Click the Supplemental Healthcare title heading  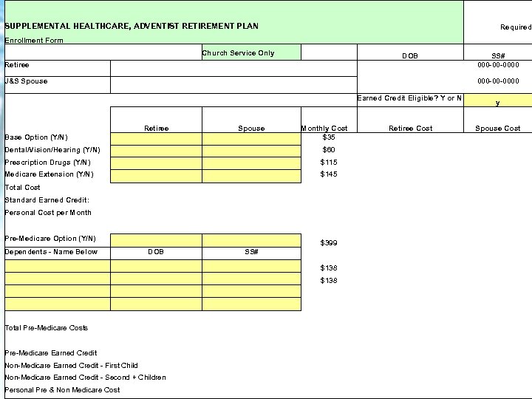[132, 26]
